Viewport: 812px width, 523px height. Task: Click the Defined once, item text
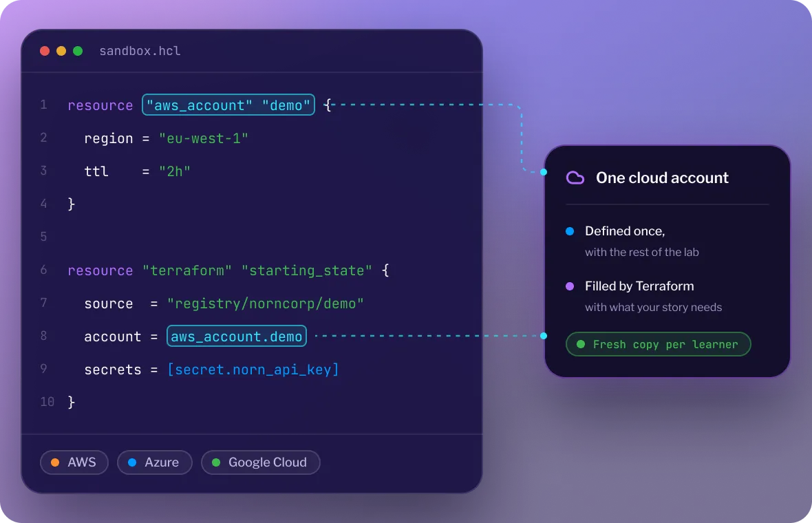[625, 231]
